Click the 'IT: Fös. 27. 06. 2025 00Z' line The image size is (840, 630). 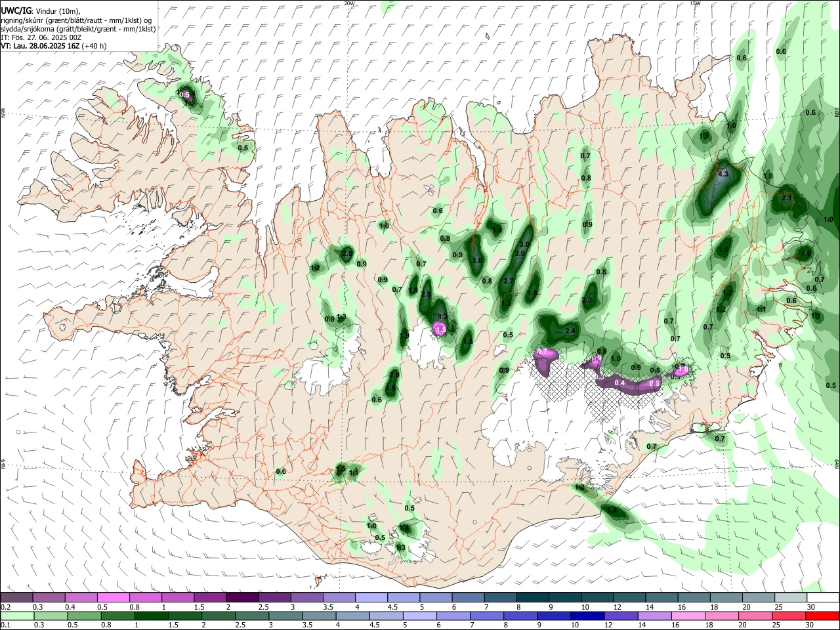tap(41, 37)
